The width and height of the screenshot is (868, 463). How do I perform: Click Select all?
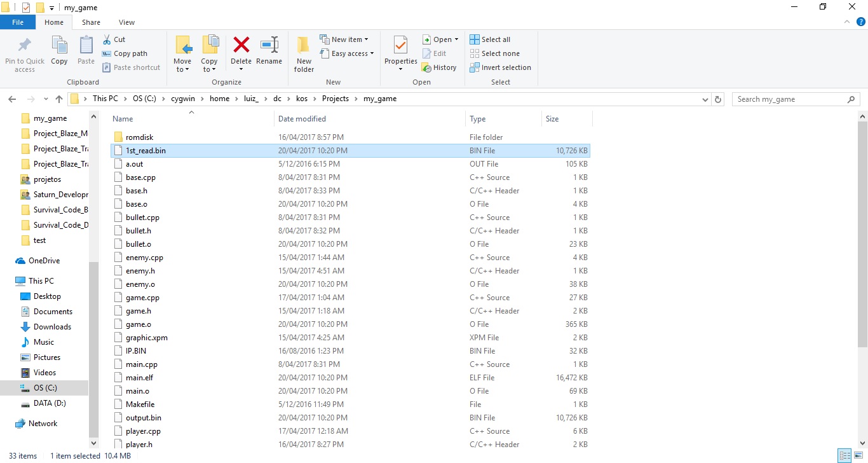[x=490, y=39]
